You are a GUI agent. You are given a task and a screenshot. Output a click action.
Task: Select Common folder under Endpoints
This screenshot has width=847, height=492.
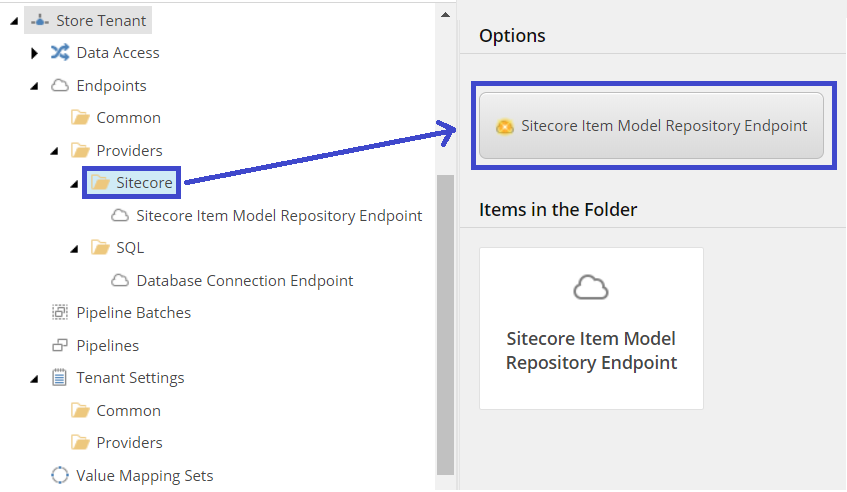(x=129, y=118)
